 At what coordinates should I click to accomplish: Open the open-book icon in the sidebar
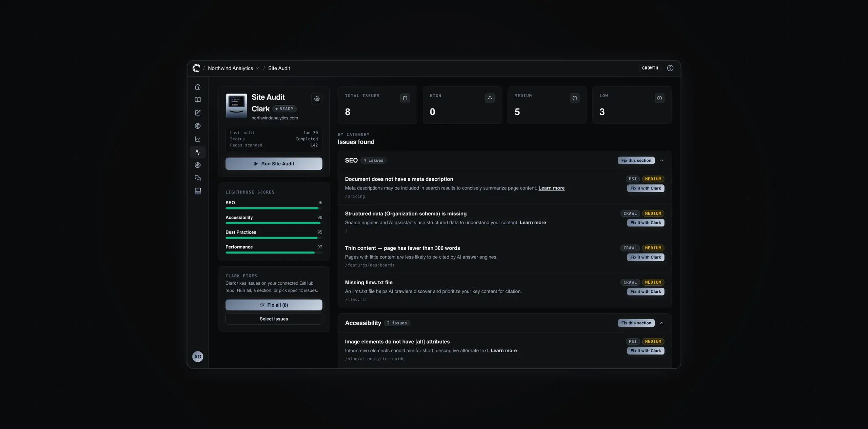pos(198,100)
